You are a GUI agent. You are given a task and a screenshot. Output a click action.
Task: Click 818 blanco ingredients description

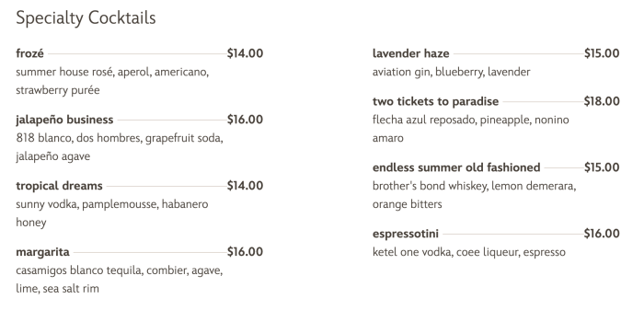(x=120, y=147)
